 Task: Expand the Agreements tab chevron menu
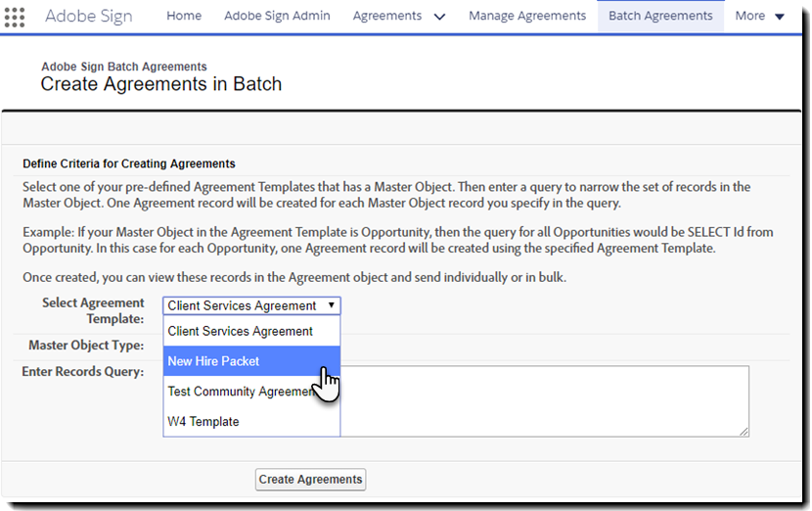coord(438,17)
